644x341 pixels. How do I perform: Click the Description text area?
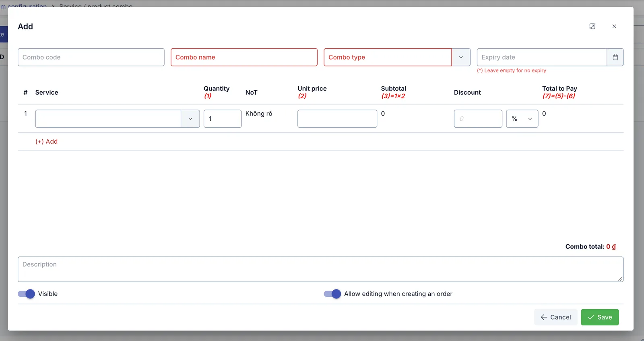point(320,269)
